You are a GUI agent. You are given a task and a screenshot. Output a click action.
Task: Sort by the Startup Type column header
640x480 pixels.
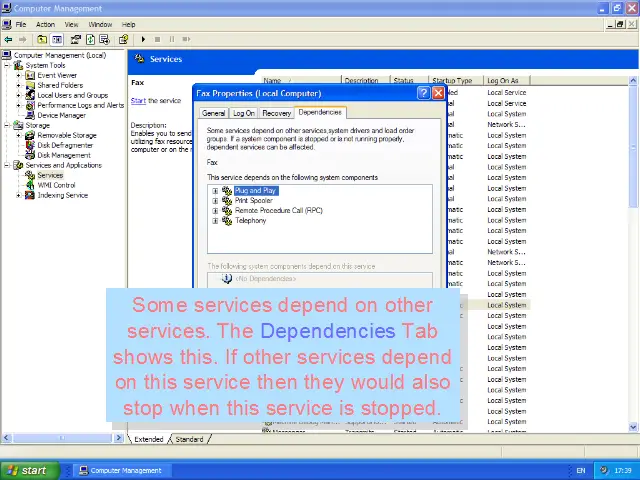point(456,81)
